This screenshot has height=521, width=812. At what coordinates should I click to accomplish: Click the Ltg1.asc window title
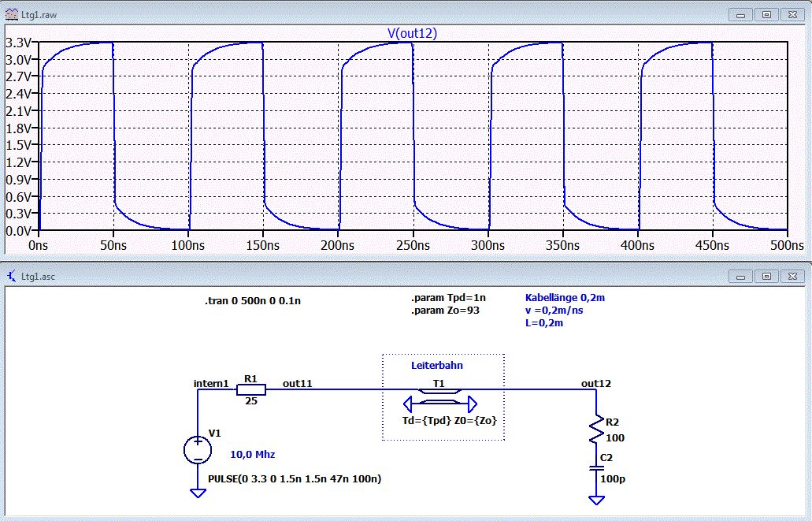click(38, 277)
